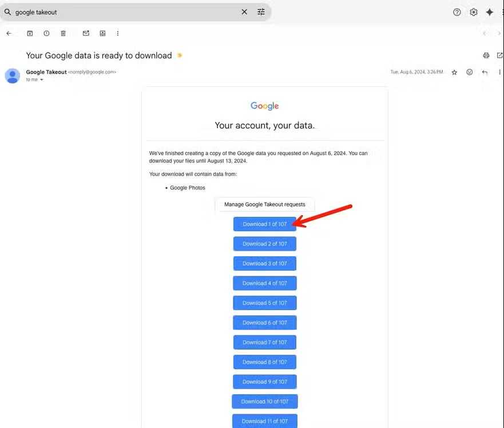The width and height of the screenshot is (504, 428).
Task: Open the Gemini sparkle assistant
Action: pyautogui.click(x=490, y=12)
